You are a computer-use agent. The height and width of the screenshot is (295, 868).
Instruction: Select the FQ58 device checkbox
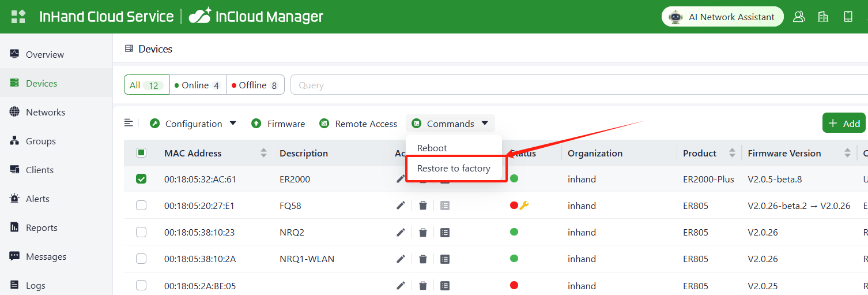click(x=141, y=206)
